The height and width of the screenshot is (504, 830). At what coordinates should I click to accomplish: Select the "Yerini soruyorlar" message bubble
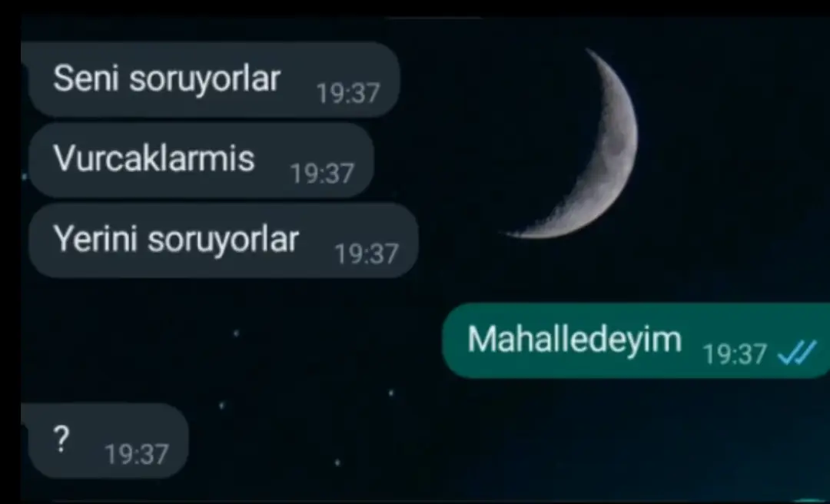pos(224,240)
